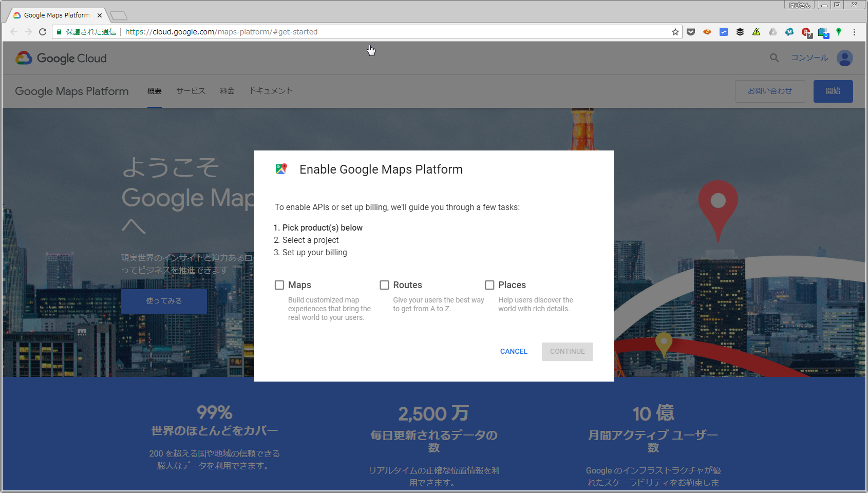Click 'Set up your billing' step text

(x=314, y=253)
